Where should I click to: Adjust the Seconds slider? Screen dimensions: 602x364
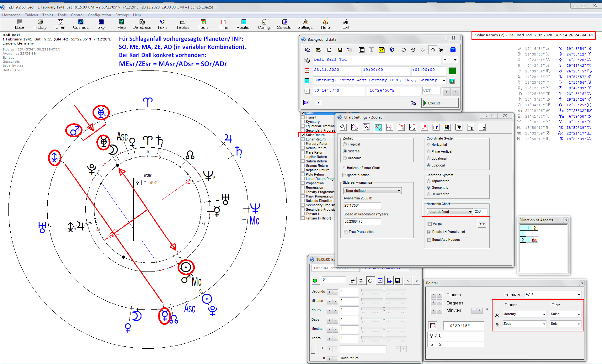point(384,291)
